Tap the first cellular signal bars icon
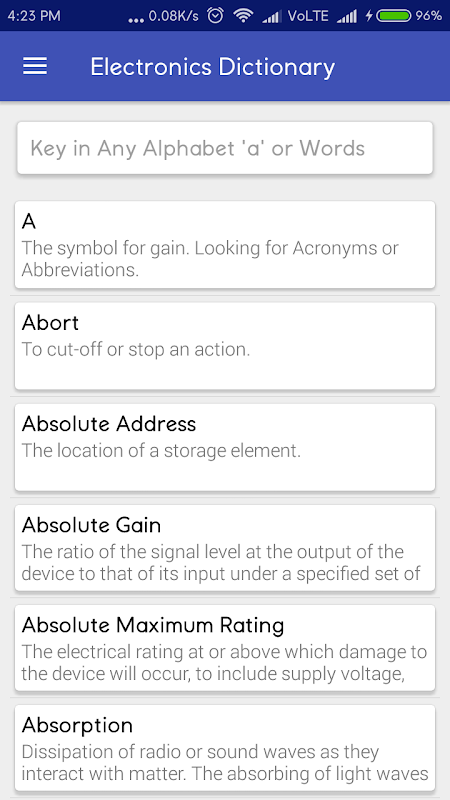Viewport: 450px width, 800px height. 271,17
